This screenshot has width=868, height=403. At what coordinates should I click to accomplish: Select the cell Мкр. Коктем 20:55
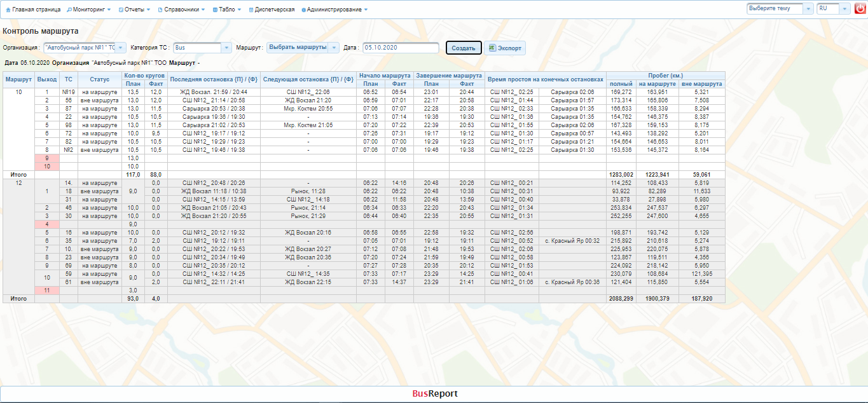point(308,109)
